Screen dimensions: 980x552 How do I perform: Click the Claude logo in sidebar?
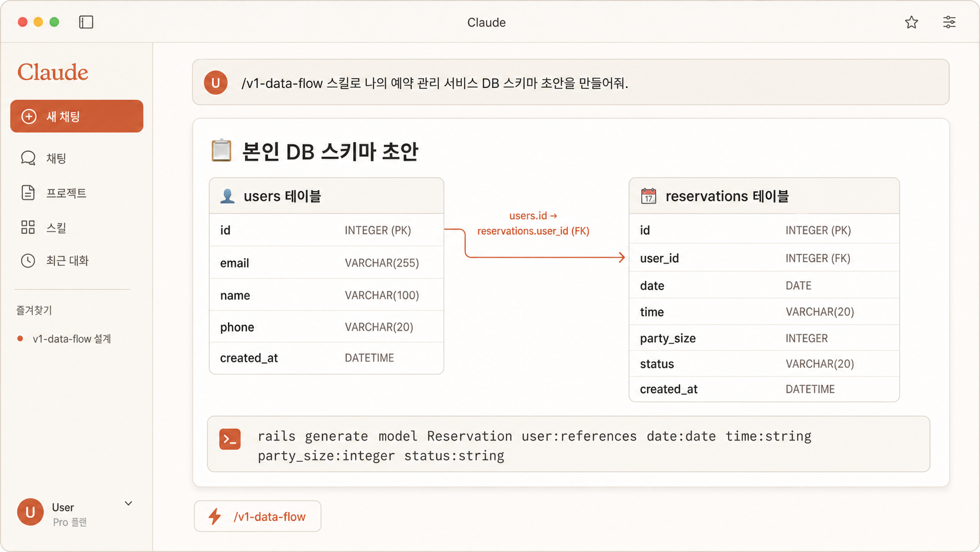(53, 72)
